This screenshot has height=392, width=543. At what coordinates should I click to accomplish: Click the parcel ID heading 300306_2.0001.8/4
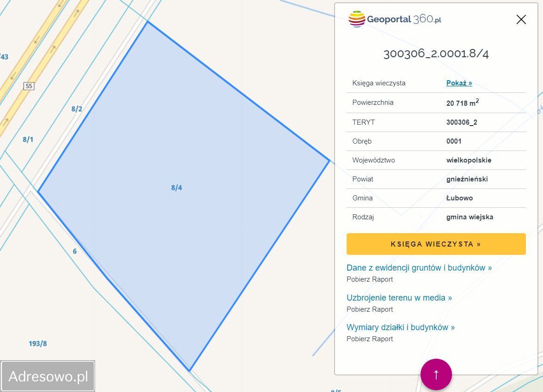coord(436,54)
